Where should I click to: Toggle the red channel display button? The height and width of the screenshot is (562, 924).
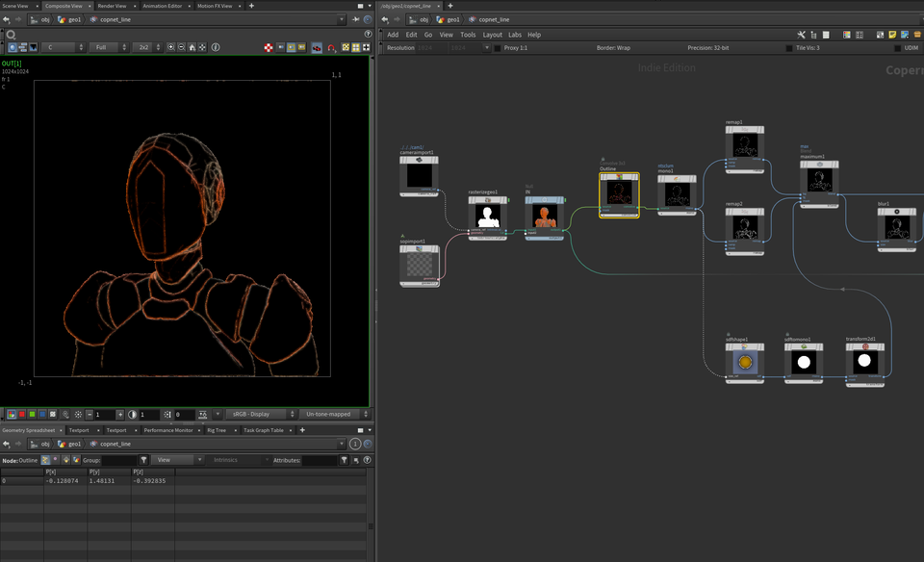21,414
